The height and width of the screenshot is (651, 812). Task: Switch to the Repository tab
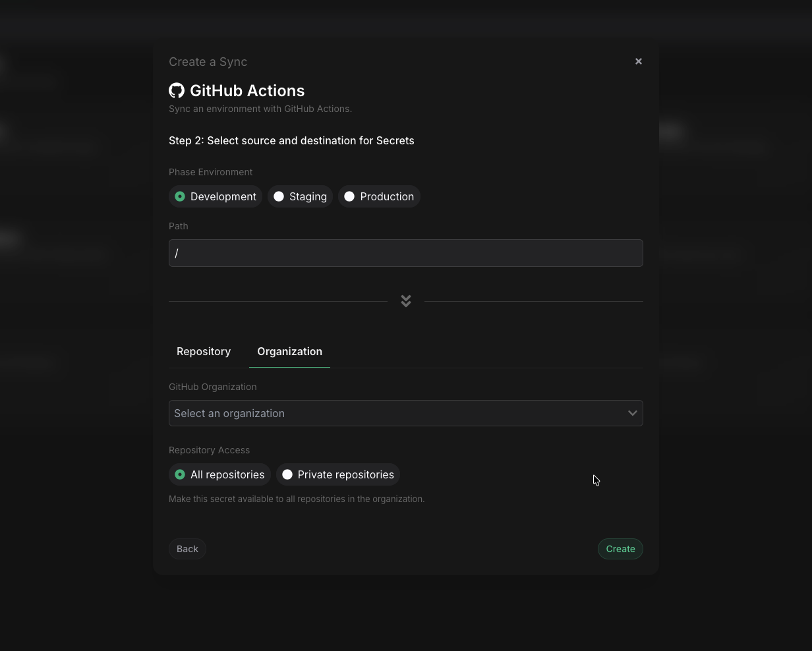204,351
